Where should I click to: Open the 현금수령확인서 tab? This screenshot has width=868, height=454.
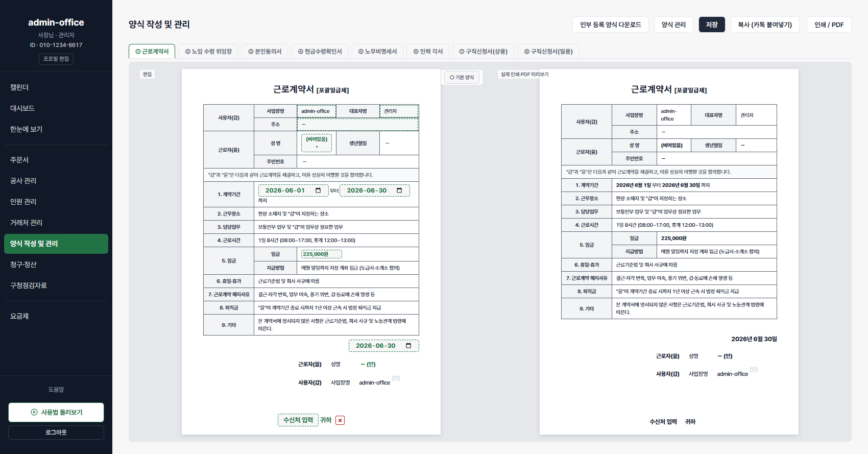(x=320, y=52)
